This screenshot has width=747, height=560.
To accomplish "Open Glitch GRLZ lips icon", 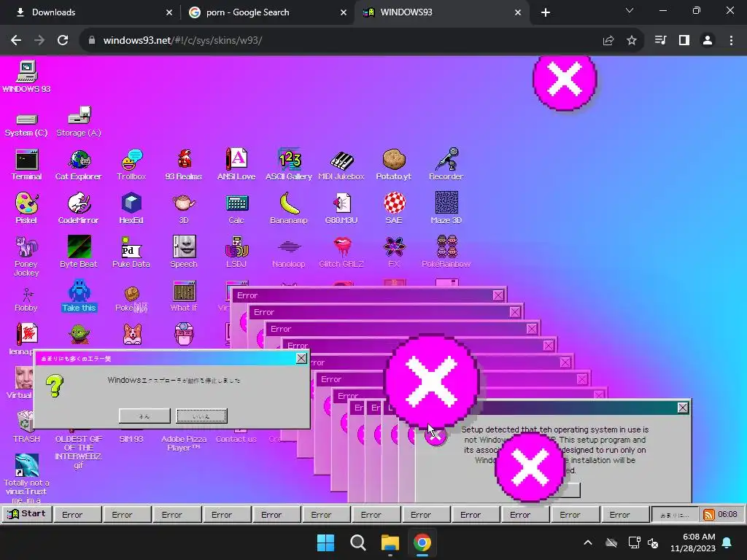I will click(341, 252).
